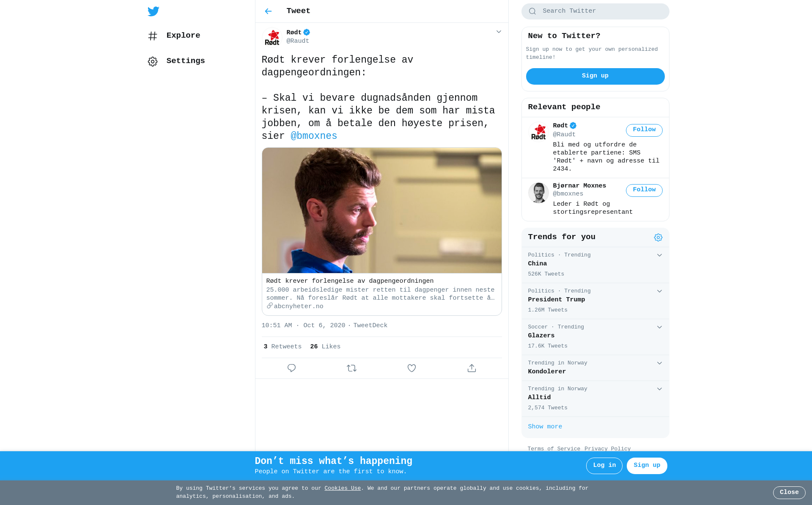The width and height of the screenshot is (812, 505).
Task: Expand options for China trend
Action: [659, 255]
